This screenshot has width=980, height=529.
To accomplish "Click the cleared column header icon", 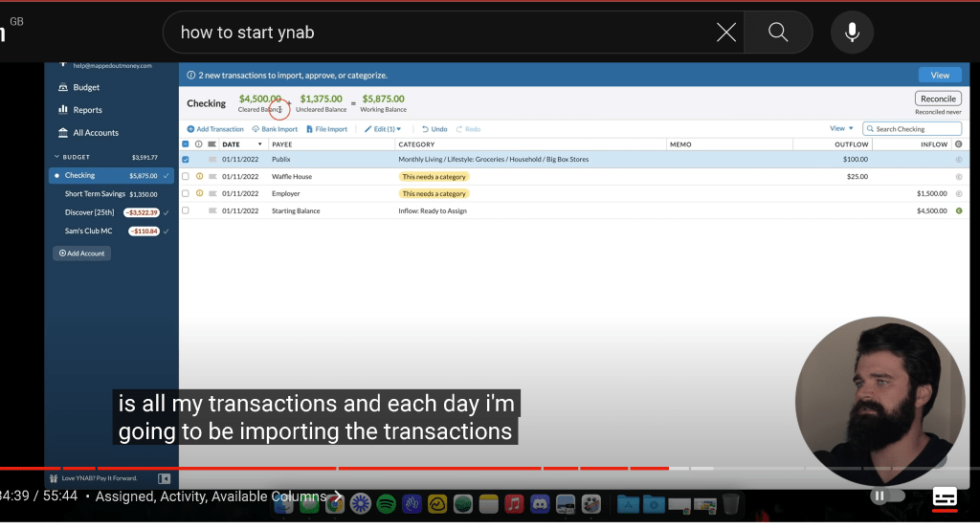I will (x=959, y=144).
